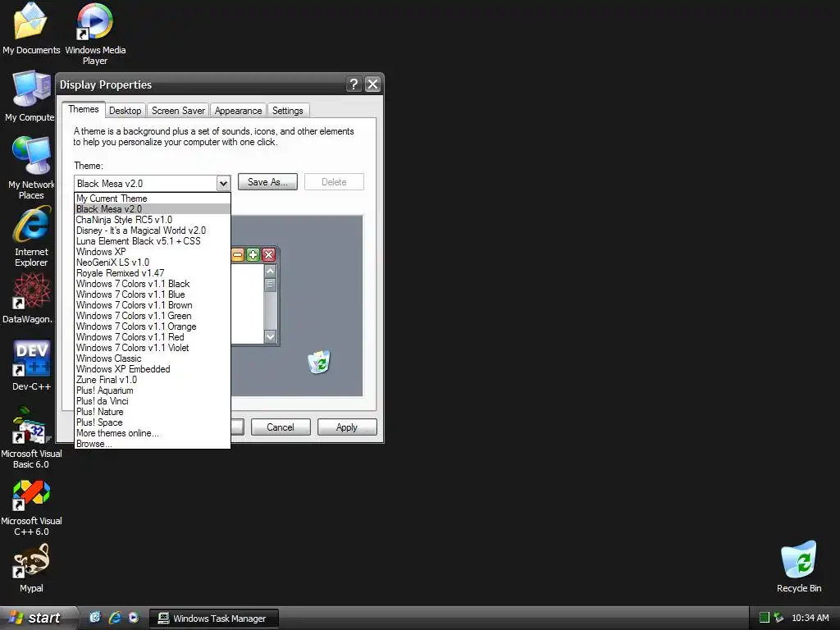
Task: Click the orange minimize button in the theme preview
Action: 237,254
